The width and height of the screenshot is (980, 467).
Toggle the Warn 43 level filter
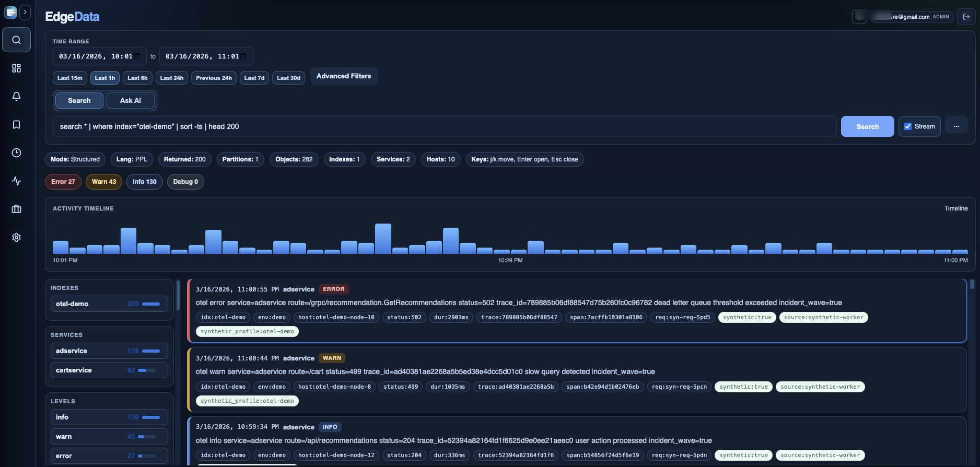104,182
